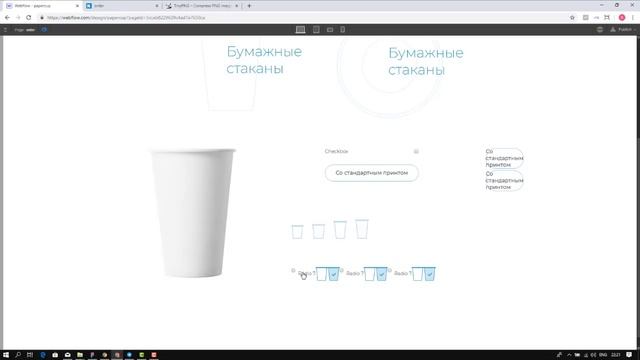
Task: Switch to tablet breakpoint view
Action: click(x=316, y=29)
